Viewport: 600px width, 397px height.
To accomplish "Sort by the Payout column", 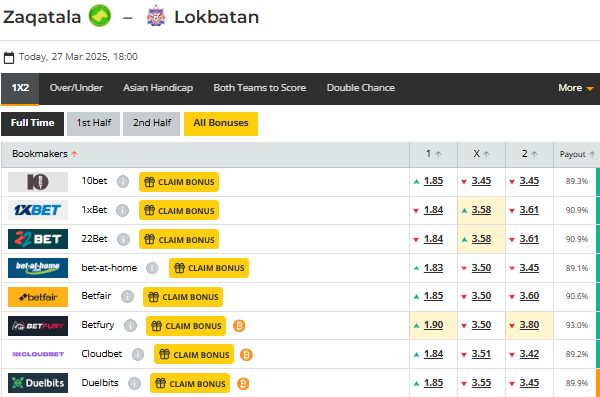I will click(577, 154).
